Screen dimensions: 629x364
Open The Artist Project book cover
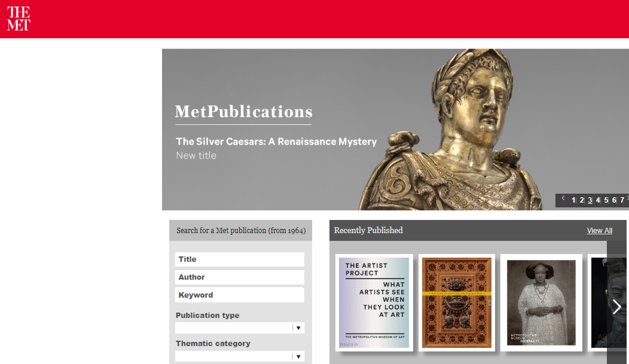click(x=374, y=302)
